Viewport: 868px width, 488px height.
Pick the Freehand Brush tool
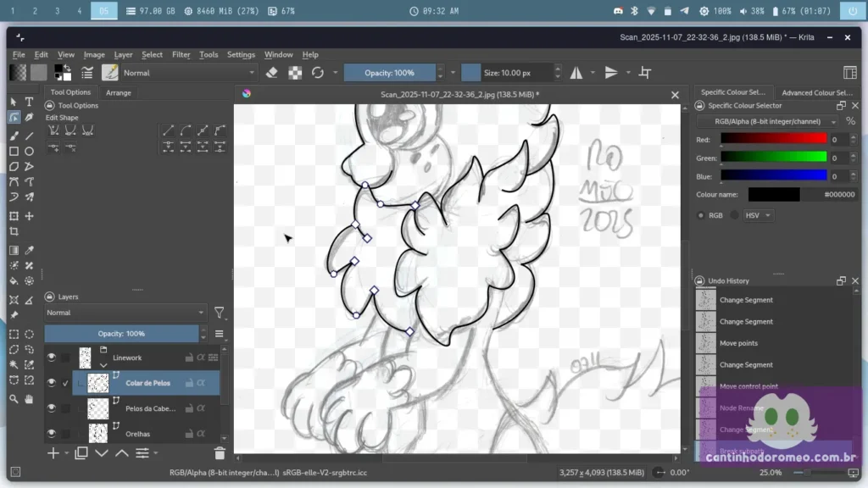coord(14,136)
